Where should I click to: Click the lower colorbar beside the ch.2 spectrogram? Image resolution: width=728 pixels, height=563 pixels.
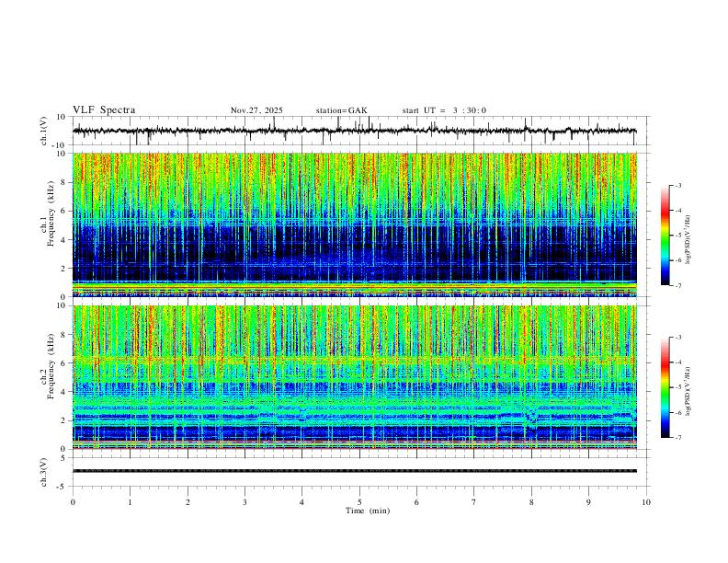[665, 387]
